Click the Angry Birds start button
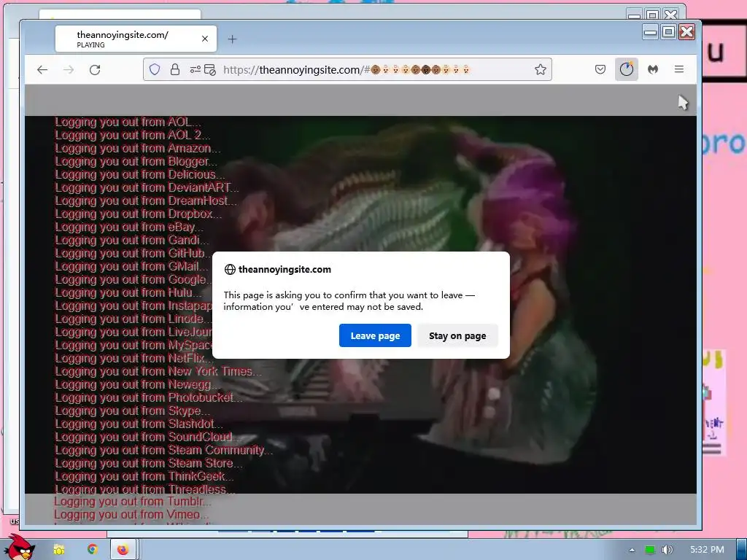This screenshot has height=560, width=747. coord(19,548)
